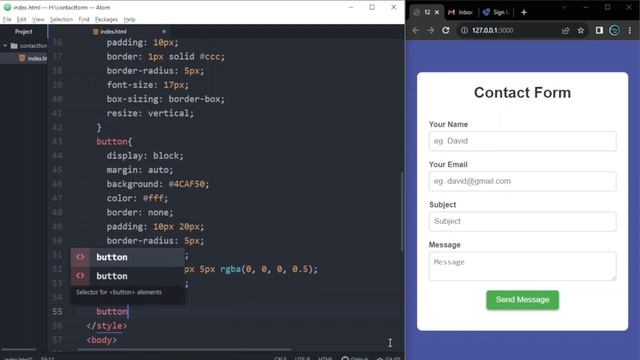Click the 'Your Name' label
640x360 pixels.
[448, 124]
